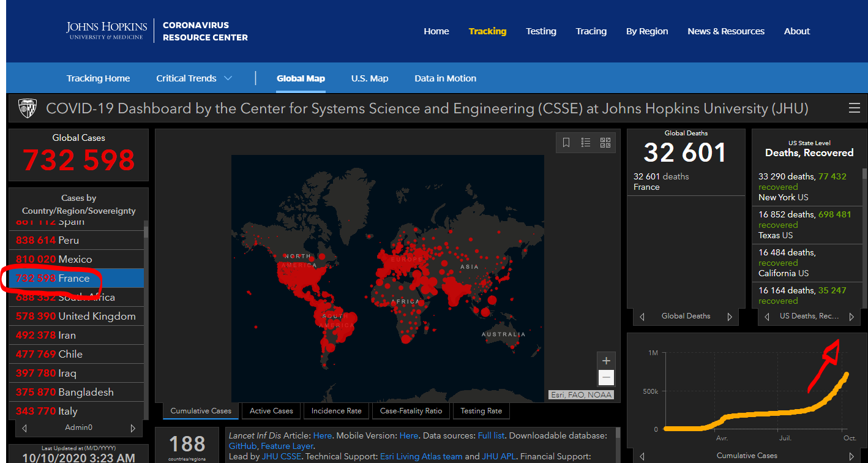Open the Tracing nav item
The image size is (868, 463).
591,31
